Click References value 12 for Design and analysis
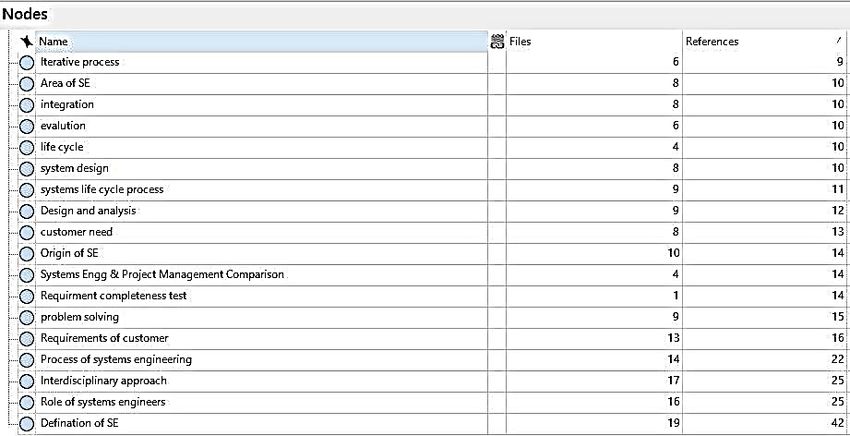 [838, 210]
